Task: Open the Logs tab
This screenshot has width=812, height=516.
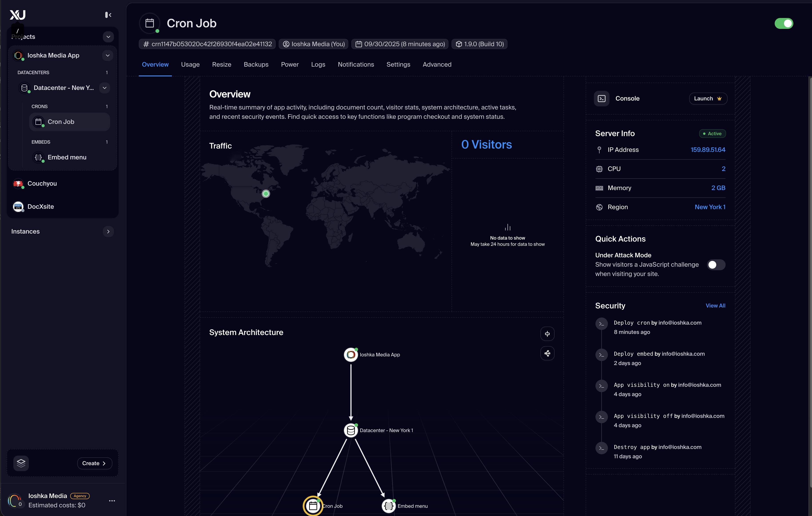Action: [x=318, y=64]
